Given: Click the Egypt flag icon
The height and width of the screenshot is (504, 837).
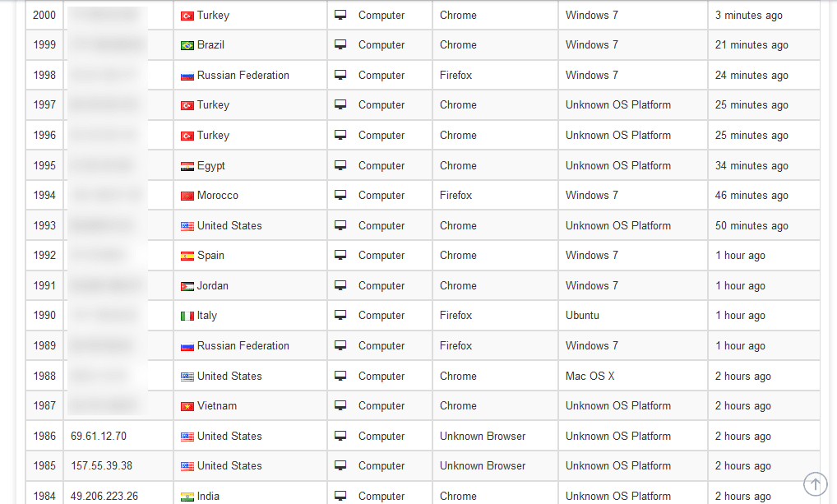Looking at the screenshot, I should click(187, 166).
